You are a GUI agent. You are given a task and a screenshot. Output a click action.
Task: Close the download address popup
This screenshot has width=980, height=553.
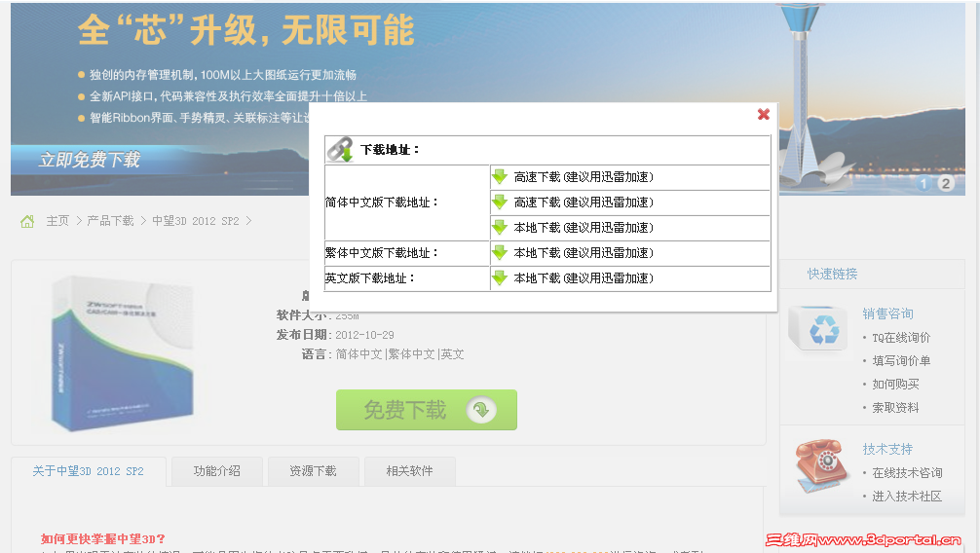[x=763, y=114]
